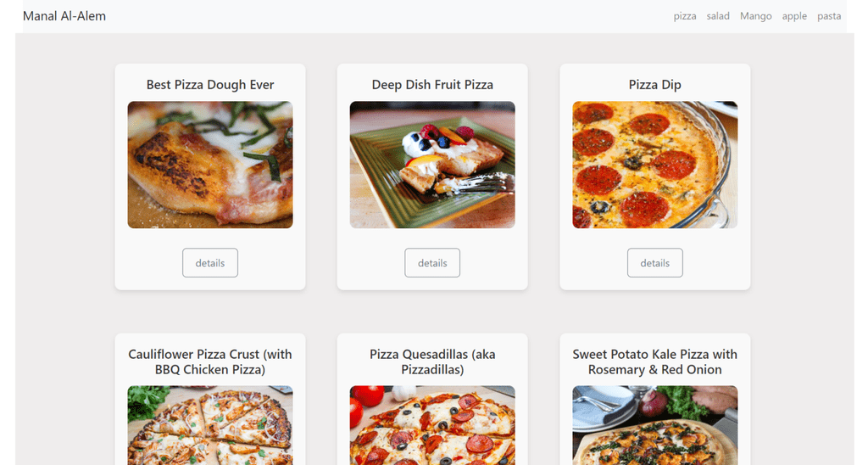This screenshot has height=465, width=868.
Task: Click the Best Pizza Dough Ever title
Action: (x=210, y=85)
